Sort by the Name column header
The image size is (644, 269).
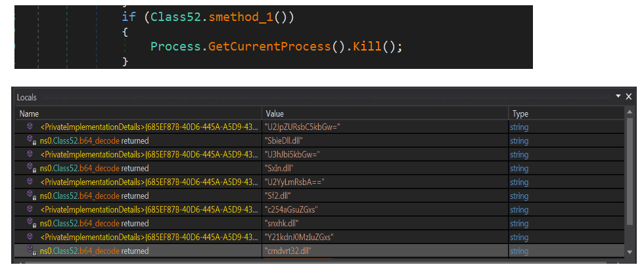[x=138, y=114]
